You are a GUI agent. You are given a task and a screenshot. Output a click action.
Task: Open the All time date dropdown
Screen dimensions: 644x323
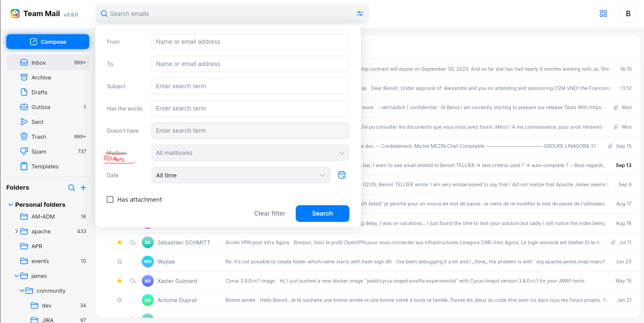tap(241, 175)
